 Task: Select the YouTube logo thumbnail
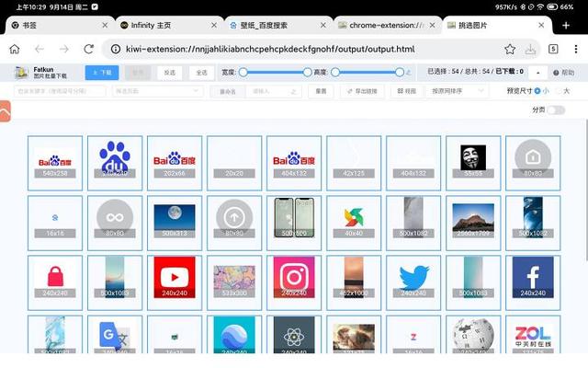point(175,282)
